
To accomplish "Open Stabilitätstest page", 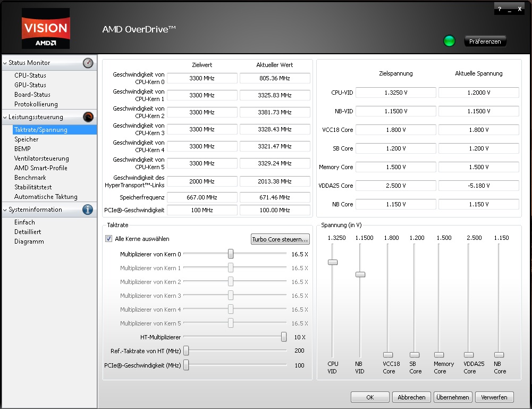I will (x=33, y=187).
